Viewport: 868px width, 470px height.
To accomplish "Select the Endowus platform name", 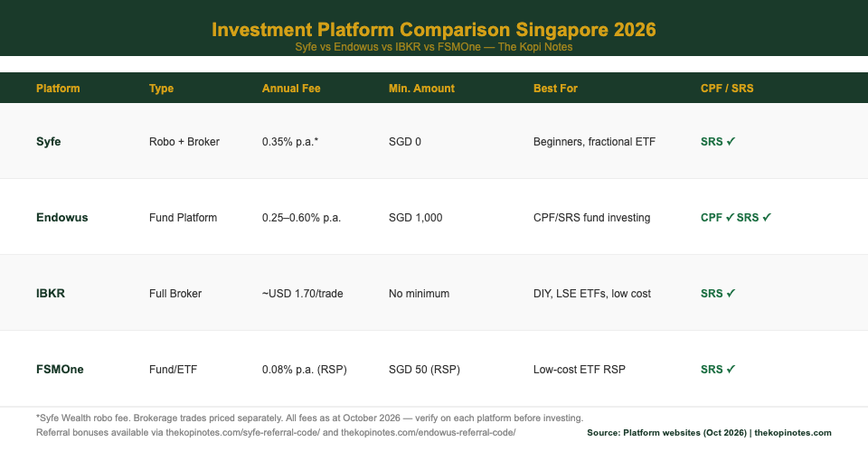I will (x=62, y=218).
